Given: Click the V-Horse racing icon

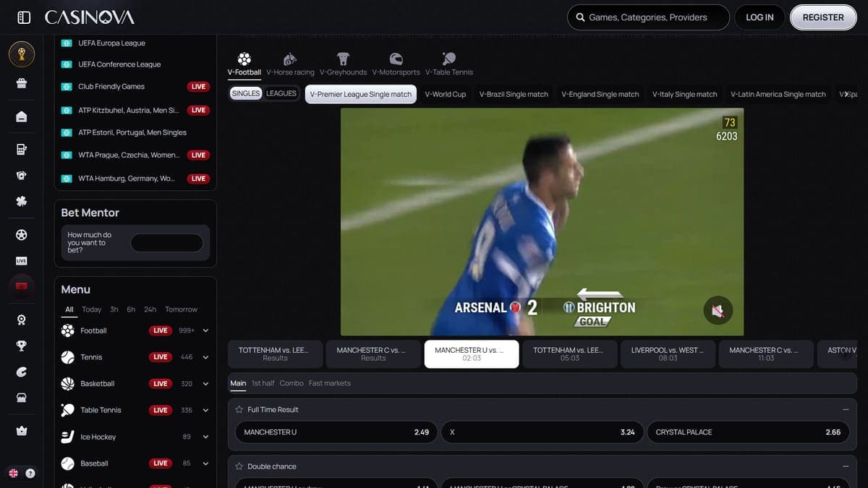Looking at the screenshot, I should [x=290, y=59].
